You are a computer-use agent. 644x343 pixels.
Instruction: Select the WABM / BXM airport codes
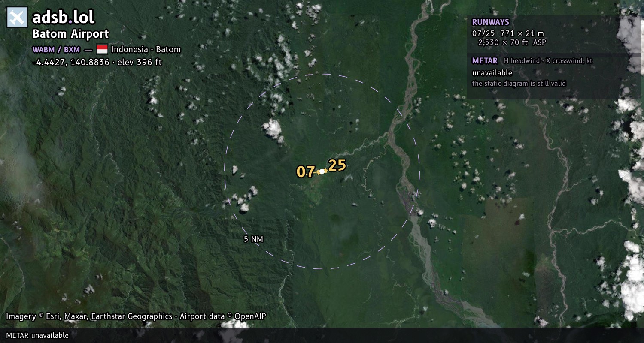click(x=56, y=50)
